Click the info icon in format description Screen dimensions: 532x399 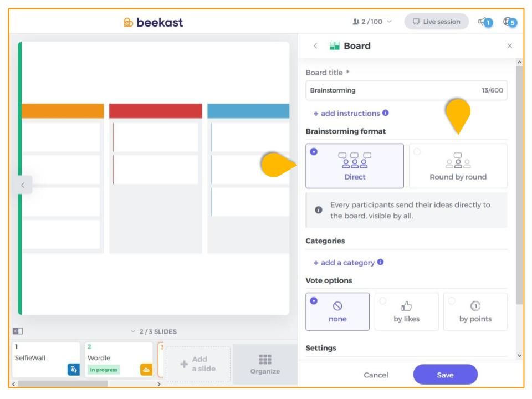pyautogui.click(x=318, y=209)
